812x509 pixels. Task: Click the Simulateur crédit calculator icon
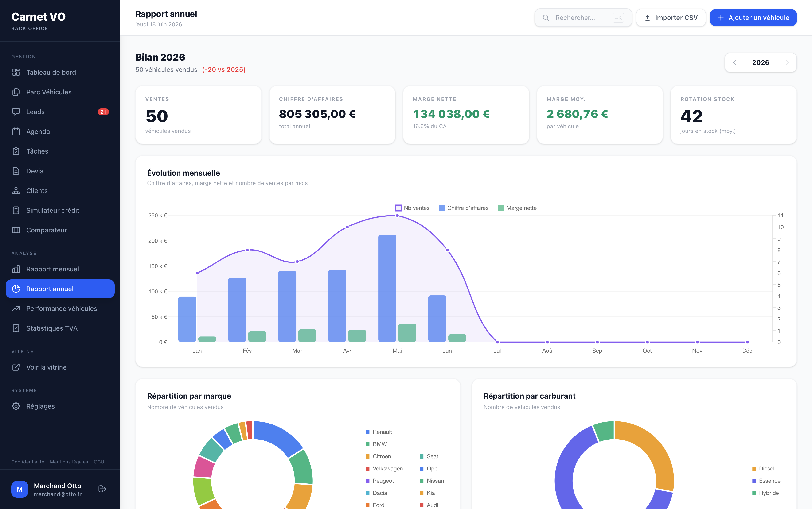coord(16,210)
